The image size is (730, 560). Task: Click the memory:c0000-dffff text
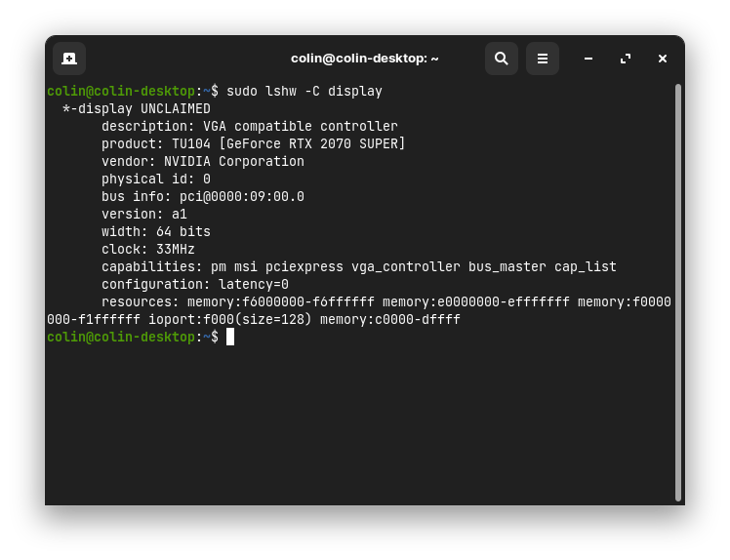[x=390, y=320]
